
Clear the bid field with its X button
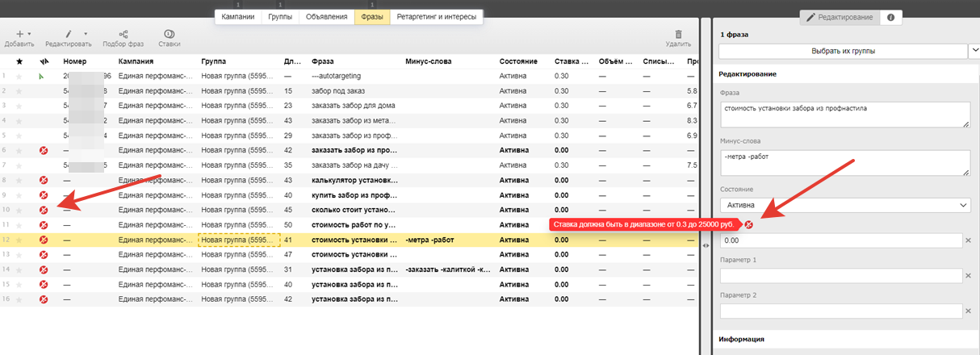click(968, 240)
